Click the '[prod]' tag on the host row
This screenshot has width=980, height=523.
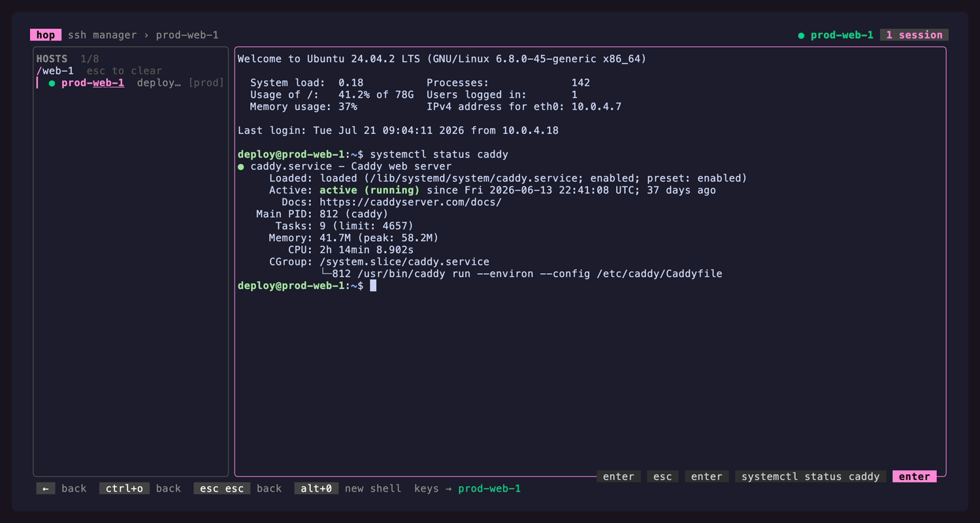click(206, 83)
